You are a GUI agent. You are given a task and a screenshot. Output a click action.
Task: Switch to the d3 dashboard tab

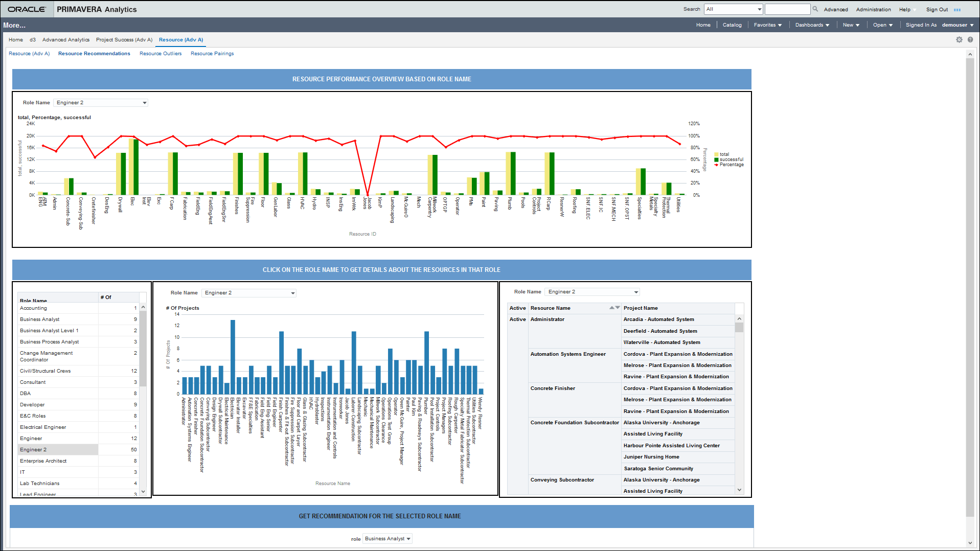coord(33,40)
